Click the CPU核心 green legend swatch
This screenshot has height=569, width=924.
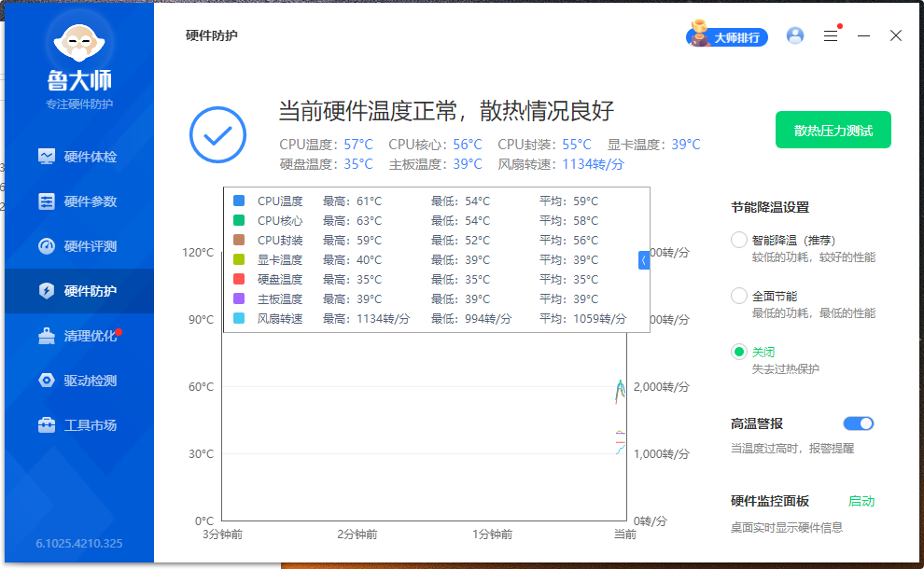tap(239, 220)
